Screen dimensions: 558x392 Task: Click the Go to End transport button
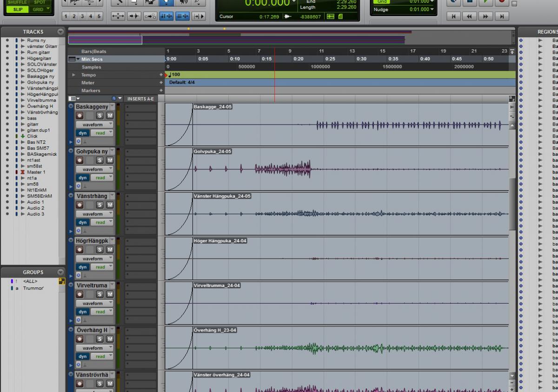(x=501, y=16)
